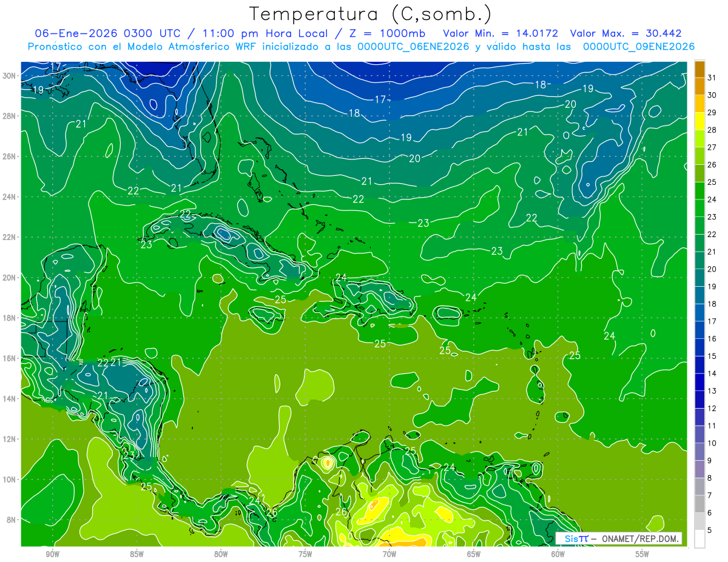Click the '16N' latitude axis label
Viewport: 728px width, 562px height.
pos(10,358)
